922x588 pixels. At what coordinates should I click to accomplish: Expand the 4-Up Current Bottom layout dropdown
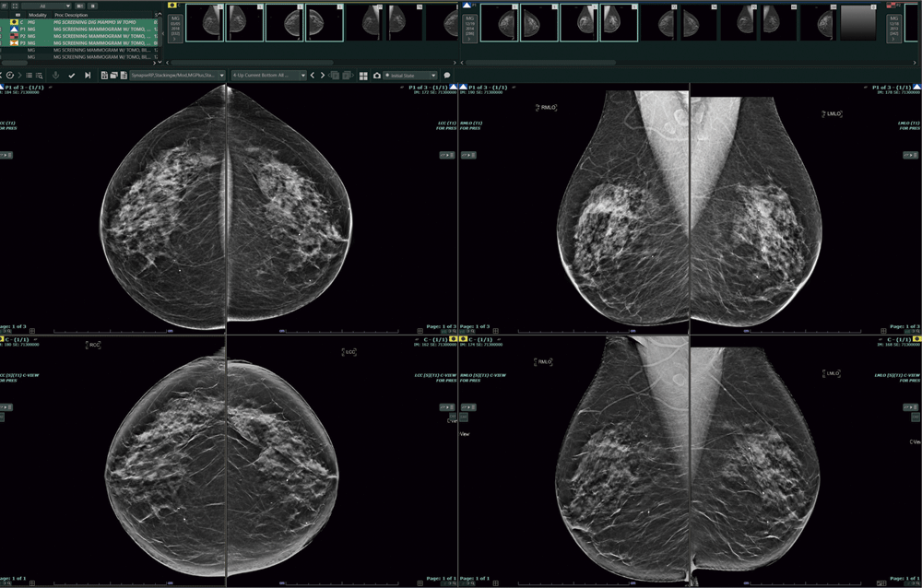coord(268,76)
